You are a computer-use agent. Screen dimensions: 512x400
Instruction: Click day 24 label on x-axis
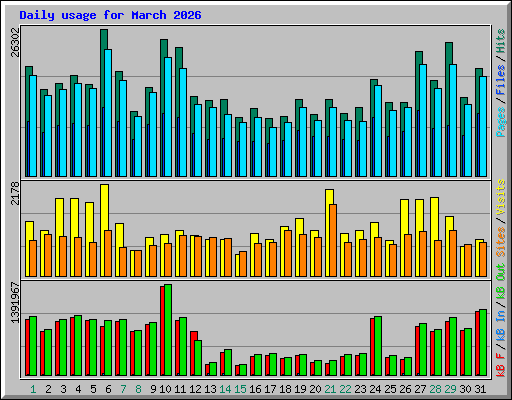(375, 389)
